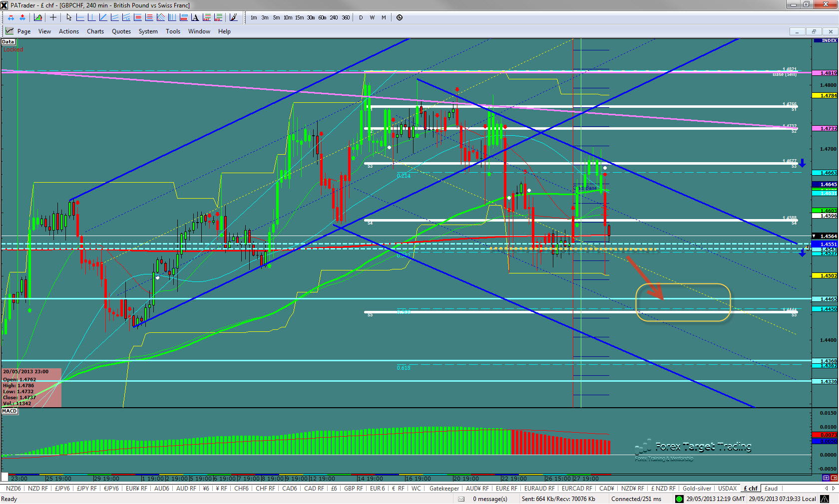This screenshot has width=839, height=504.
Task: Open the System menu
Action: (x=148, y=31)
